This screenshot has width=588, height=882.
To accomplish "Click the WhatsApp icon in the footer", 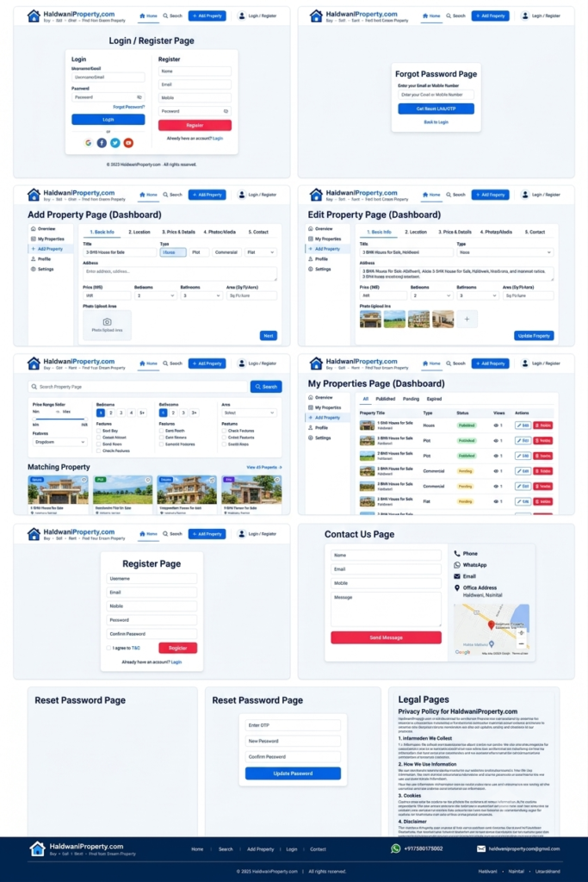I will (x=396, y=848).
